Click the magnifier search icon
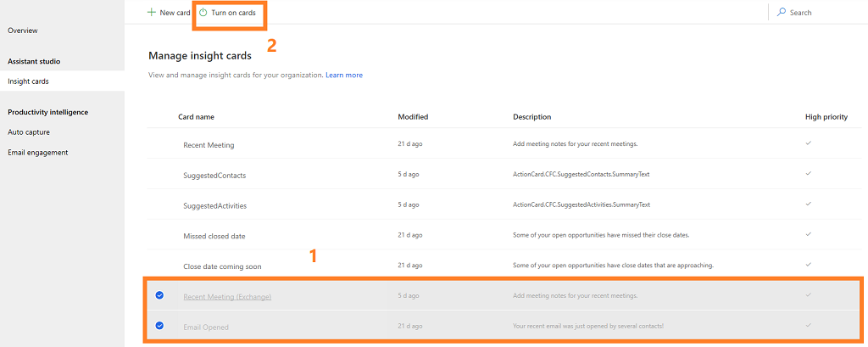Image resolution: width=868 pixels, height=347 pixels. coord(781,13)
